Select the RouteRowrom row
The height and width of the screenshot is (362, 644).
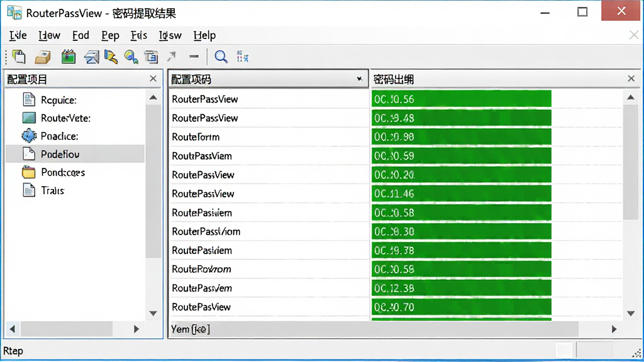click(x=269, y=269)
